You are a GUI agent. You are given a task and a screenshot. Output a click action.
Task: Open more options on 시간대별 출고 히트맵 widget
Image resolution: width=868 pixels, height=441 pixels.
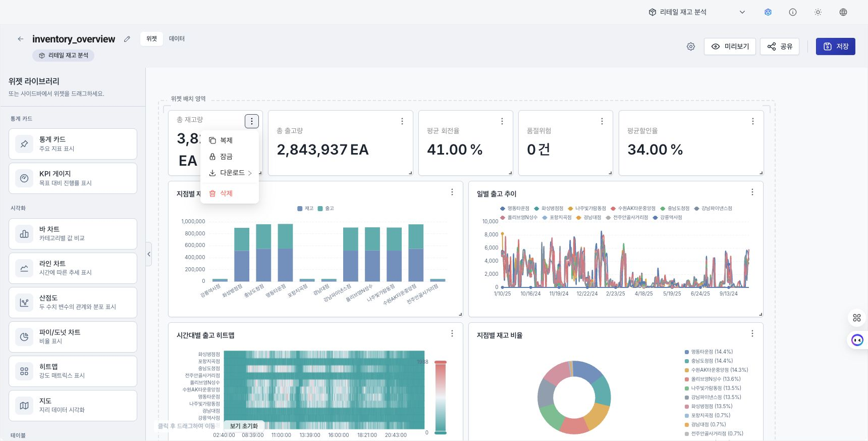coord(452,333)
